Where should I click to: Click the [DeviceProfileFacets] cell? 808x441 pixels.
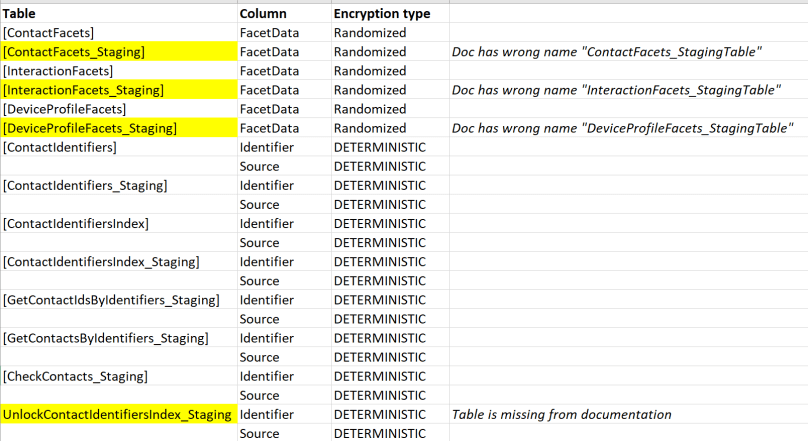pyautogui.click(x=64, y=109)
